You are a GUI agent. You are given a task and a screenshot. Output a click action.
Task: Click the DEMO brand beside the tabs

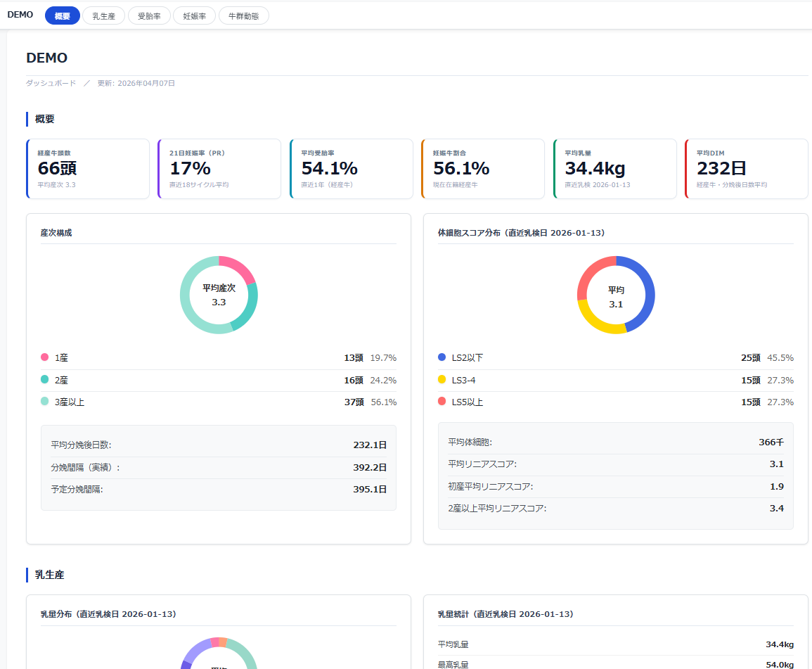20,15
